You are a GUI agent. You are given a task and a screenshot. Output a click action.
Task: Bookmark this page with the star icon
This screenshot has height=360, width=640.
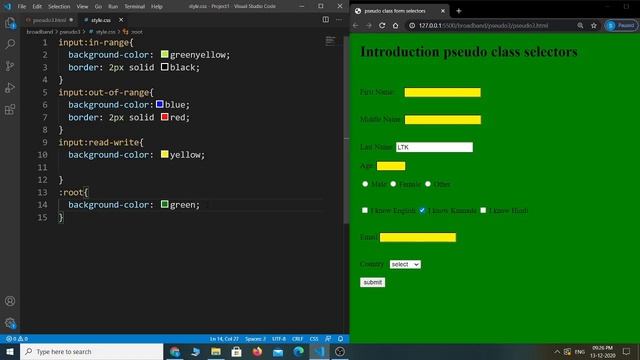[x=594, y=25]
